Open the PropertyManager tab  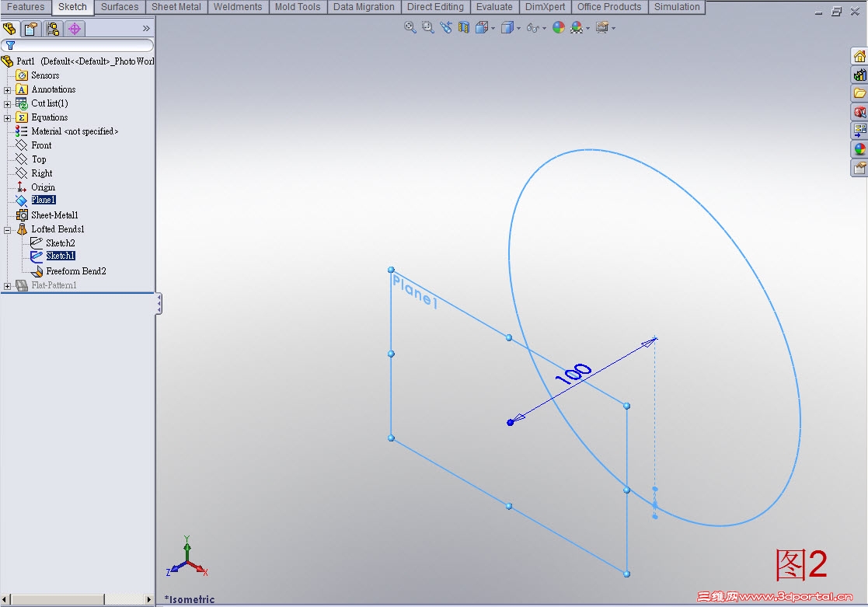[31, 28]
